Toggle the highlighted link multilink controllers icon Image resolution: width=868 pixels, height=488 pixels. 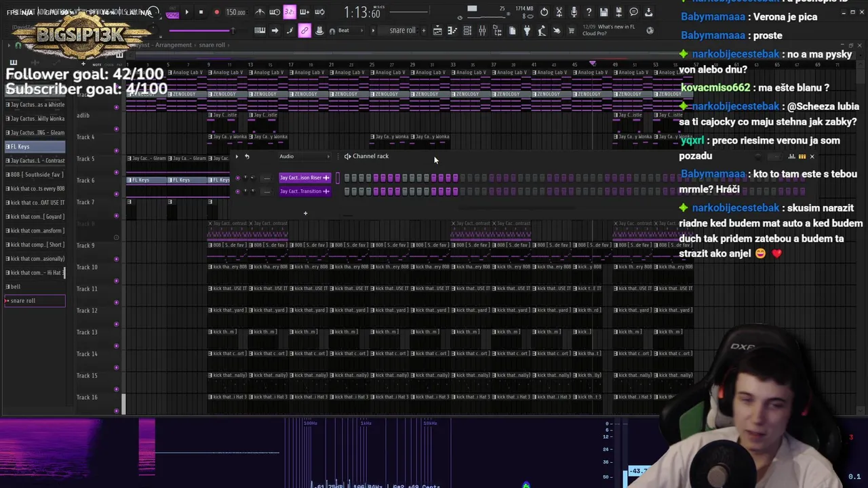pyautogui.click(x=304, y=30)
